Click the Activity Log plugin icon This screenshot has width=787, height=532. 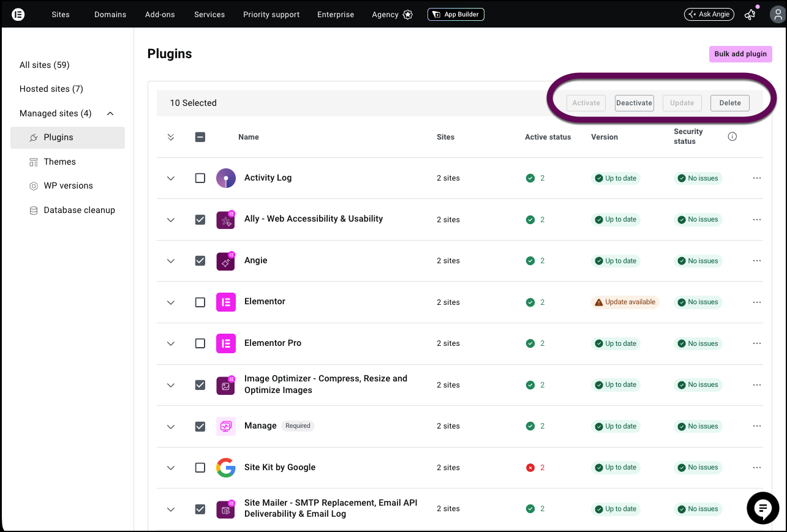(226, 178)
